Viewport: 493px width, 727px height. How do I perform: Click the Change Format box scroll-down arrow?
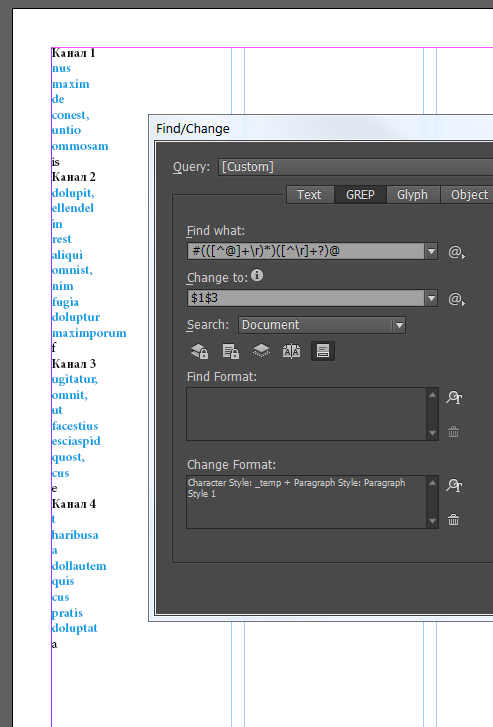tap(432, 522)
